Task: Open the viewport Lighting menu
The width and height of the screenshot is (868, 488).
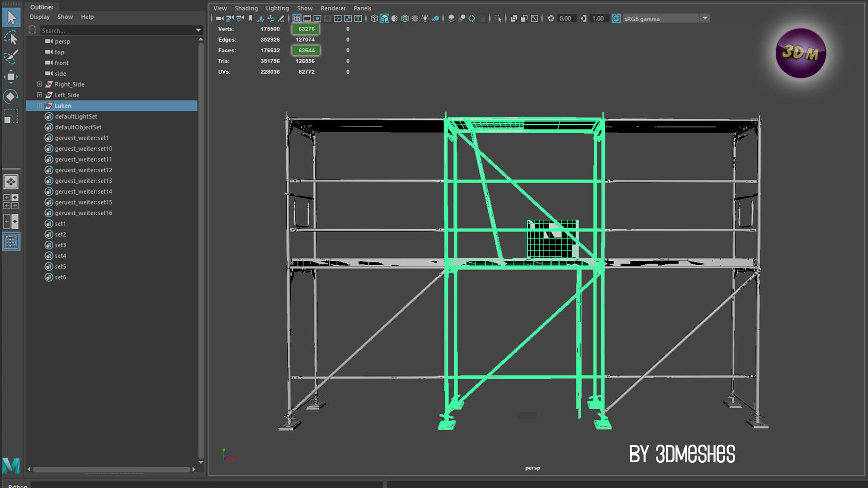Action: point(277,8)
